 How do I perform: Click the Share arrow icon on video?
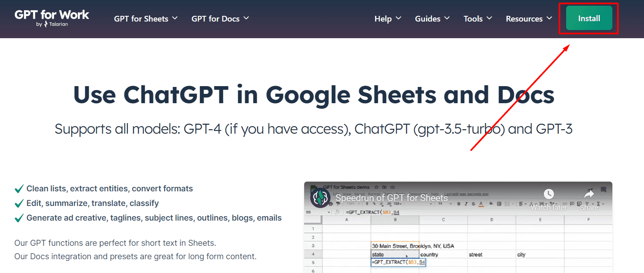point(589,194)
